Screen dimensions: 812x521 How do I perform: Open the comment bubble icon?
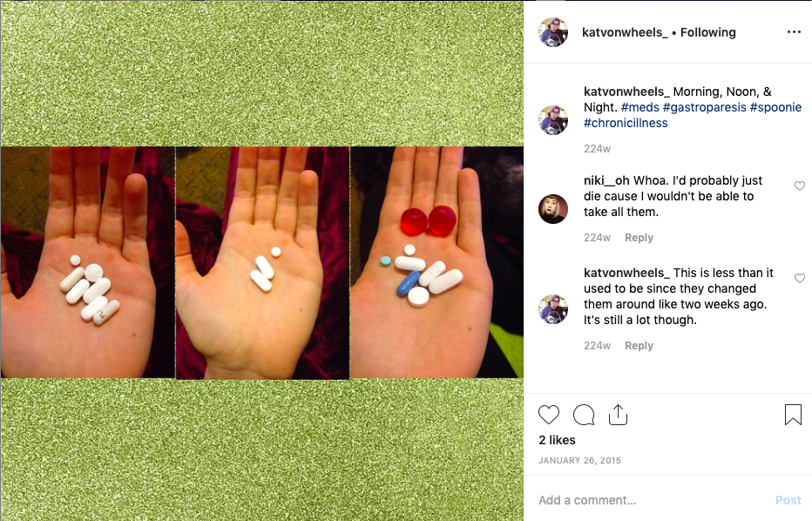pos(584,415)
